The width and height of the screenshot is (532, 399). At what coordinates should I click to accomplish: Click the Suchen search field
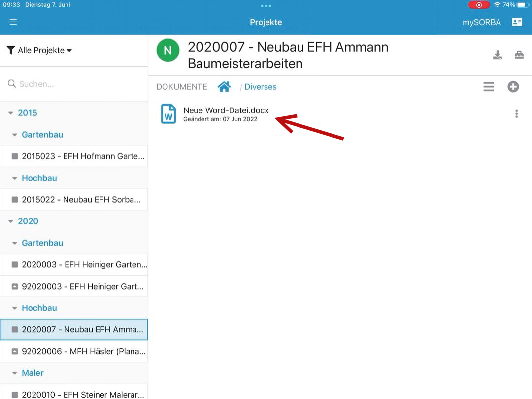pyautogui.click(x=79, y=84)
